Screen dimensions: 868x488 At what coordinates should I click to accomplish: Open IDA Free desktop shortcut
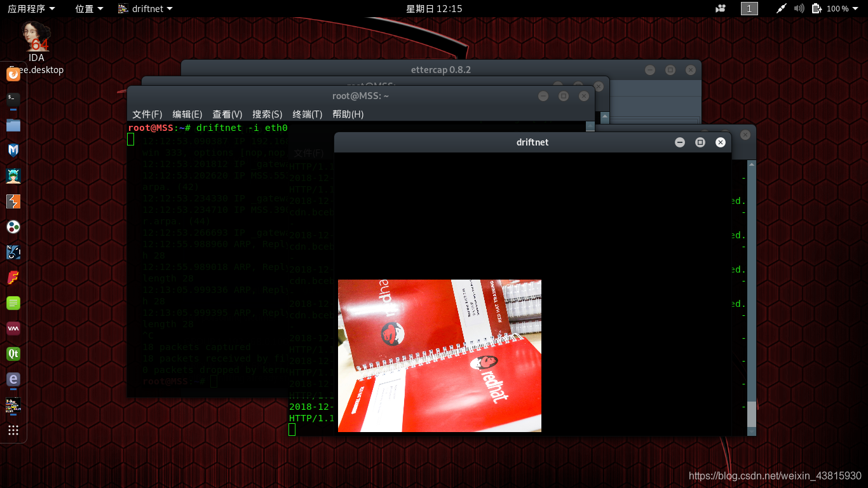[x=36, y=48]
